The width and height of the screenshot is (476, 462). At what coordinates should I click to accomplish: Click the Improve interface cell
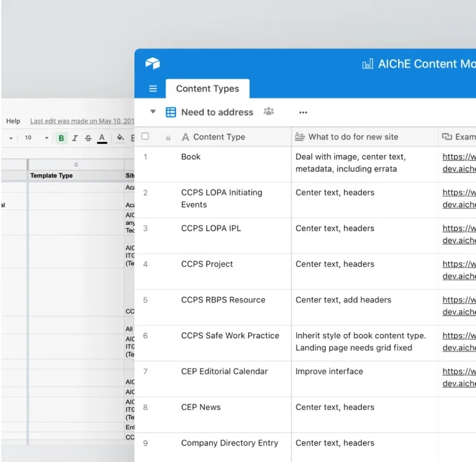pos(365,379)
